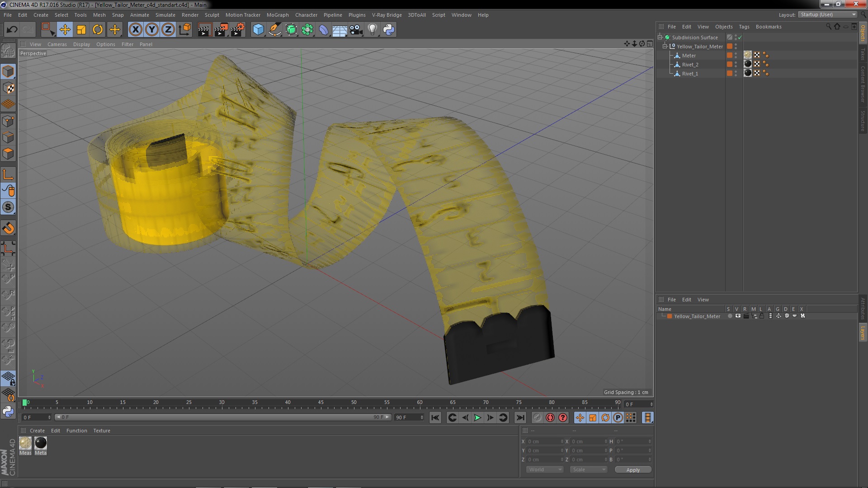The width and height of the screenshot is (868, 488).
Task: Open the Layout Startup dropdown
Action: 828,14
